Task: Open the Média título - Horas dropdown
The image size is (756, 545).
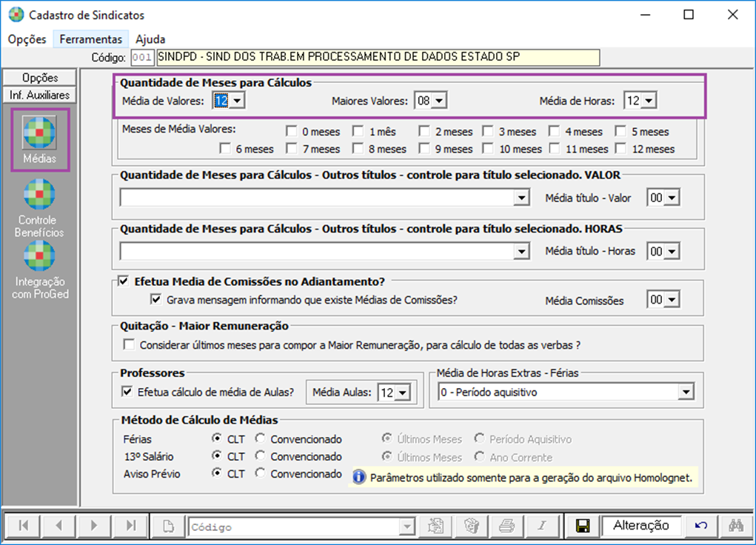Action: click(672, 251)
